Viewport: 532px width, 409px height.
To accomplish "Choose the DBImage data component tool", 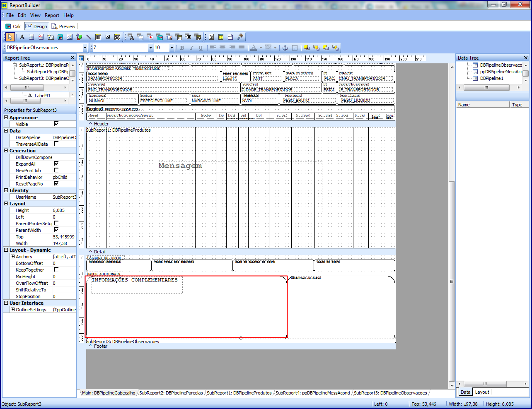I will coord(169,37).
